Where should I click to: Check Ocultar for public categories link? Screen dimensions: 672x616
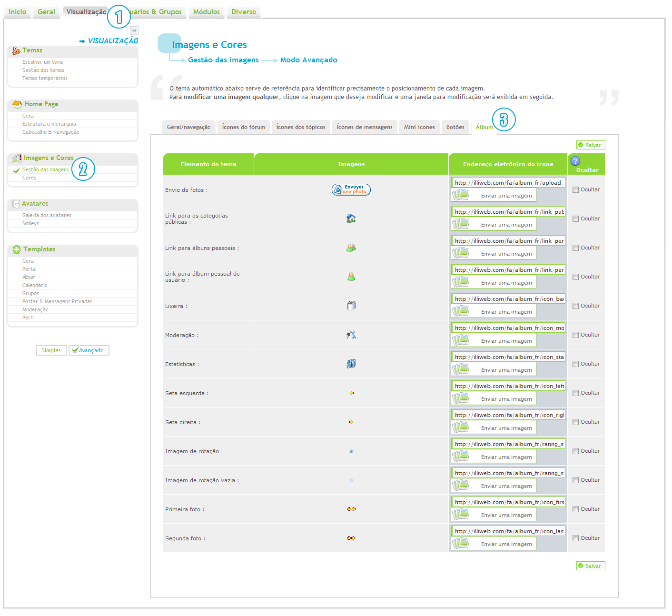[x=575, y=219]
